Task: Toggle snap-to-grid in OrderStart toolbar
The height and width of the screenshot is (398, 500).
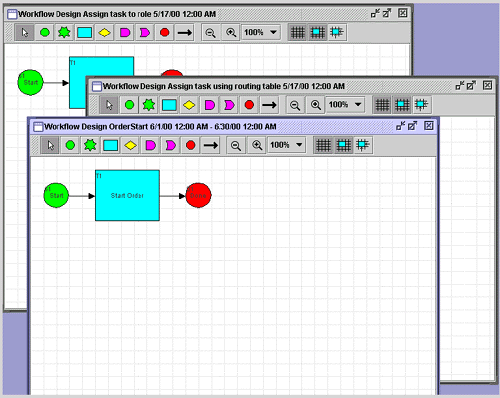Action: 343,145
